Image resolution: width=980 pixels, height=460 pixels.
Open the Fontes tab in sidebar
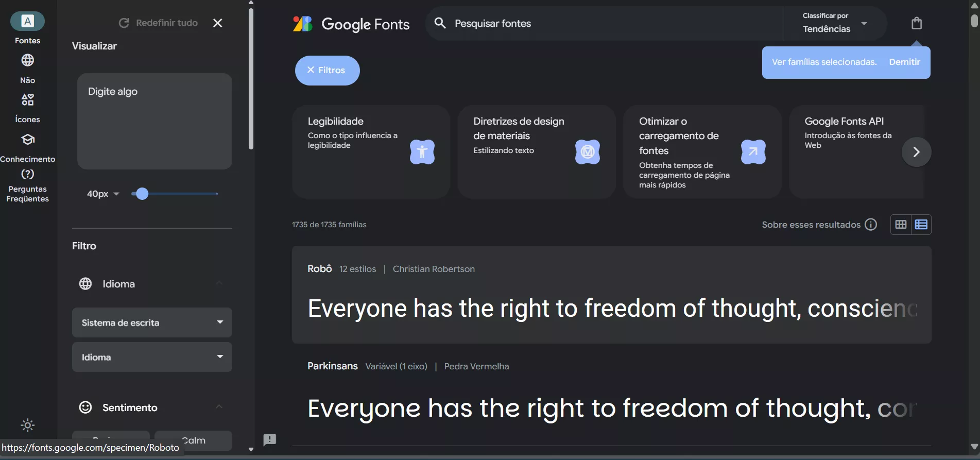tap(28, 28)
